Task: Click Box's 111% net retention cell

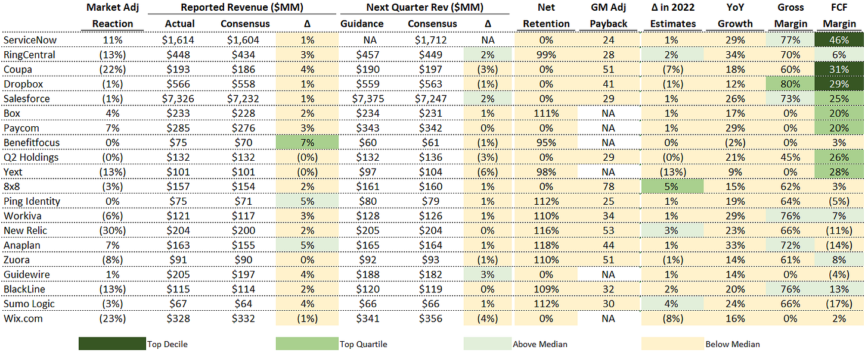Action: point(547,113)
